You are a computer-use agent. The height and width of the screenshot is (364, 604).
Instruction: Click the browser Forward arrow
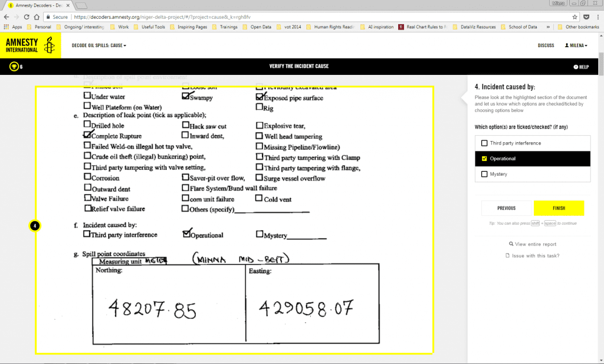[x=16, y=17]
